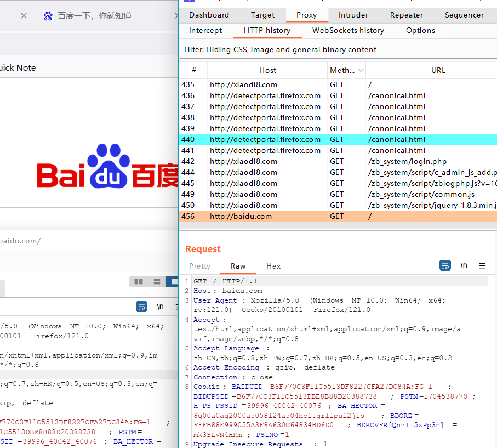Go to the Intruder tab

coord(353,15)
